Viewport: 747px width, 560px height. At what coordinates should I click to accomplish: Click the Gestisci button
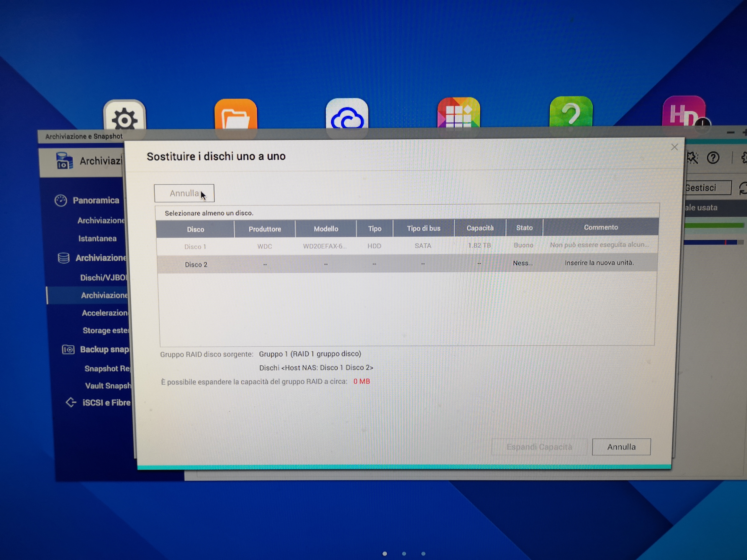coord(706,188)
